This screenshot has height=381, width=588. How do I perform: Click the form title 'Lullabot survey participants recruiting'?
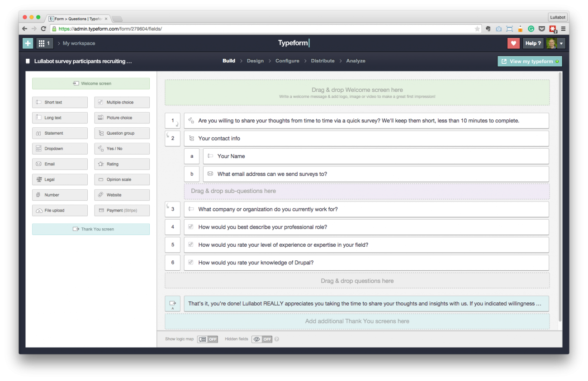83,61
